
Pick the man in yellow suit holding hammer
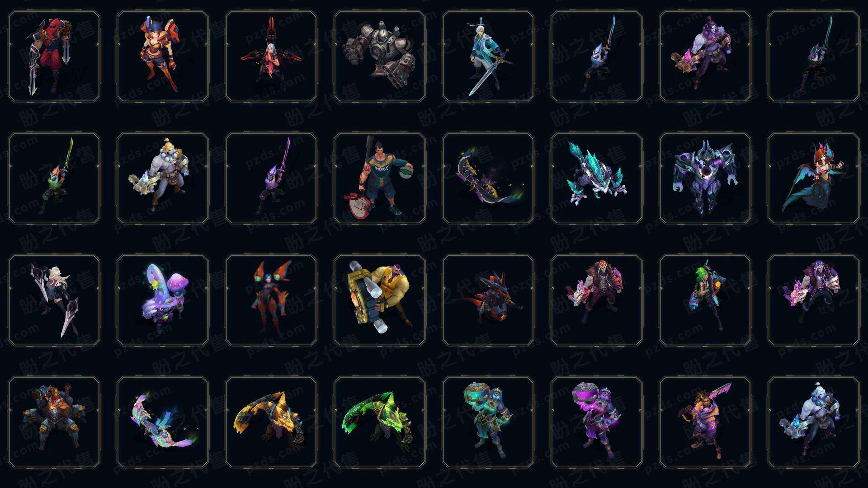(x=380, y=300)
